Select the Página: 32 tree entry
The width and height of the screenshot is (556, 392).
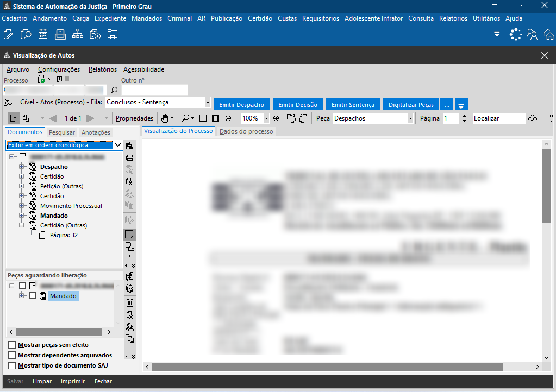(x=64, y=235)
